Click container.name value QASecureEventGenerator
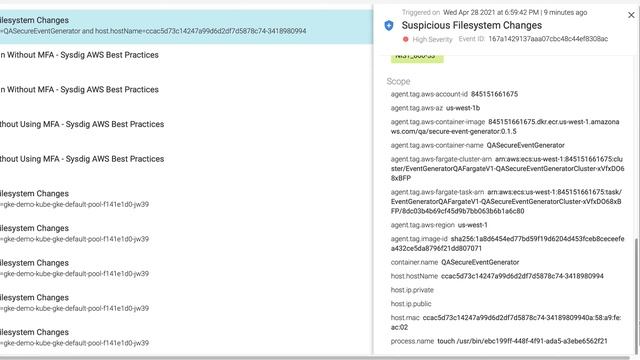The height and width of the screenshot is (360, 640). [480, 262]
